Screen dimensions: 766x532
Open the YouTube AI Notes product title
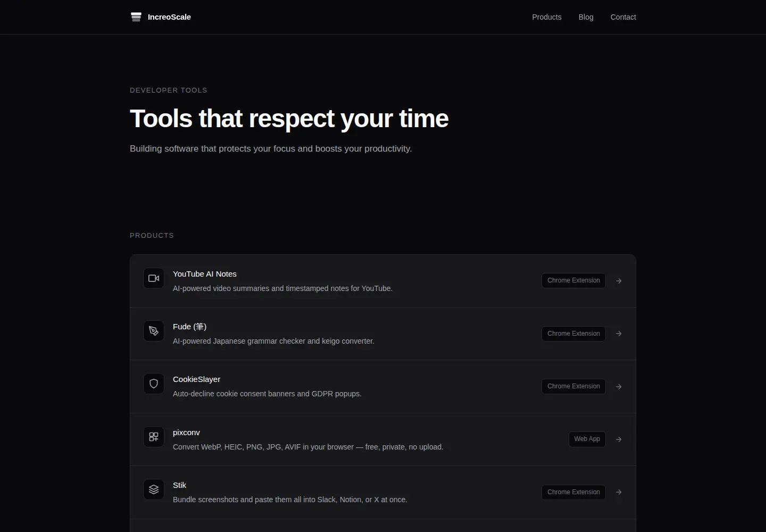click(205, 274)
